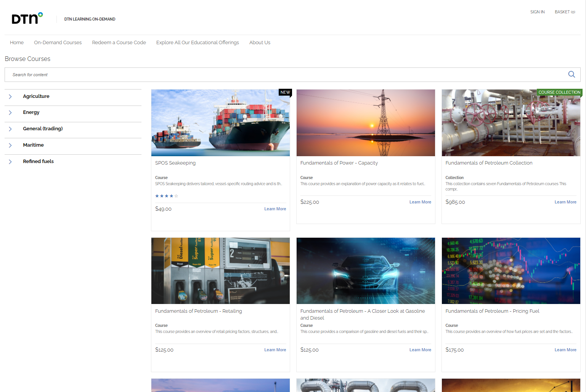
Task: Expand the Energy category chevron
Action: [x=10, y=113]
